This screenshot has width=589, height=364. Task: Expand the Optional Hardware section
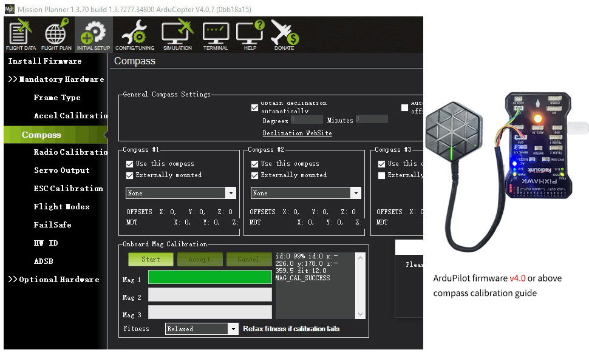[x=53, y=280]
